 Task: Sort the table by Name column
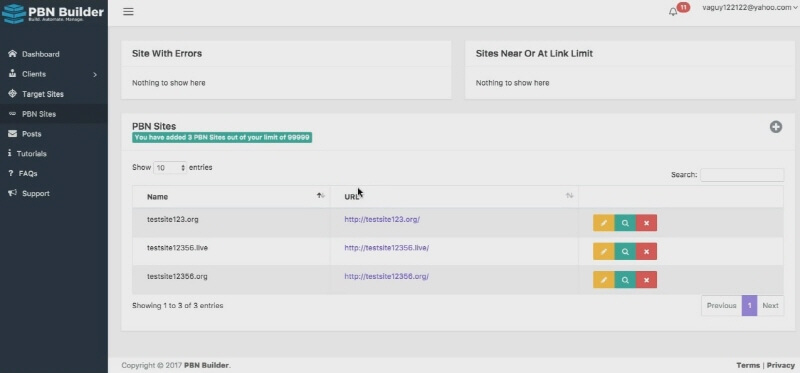[231, 196]
